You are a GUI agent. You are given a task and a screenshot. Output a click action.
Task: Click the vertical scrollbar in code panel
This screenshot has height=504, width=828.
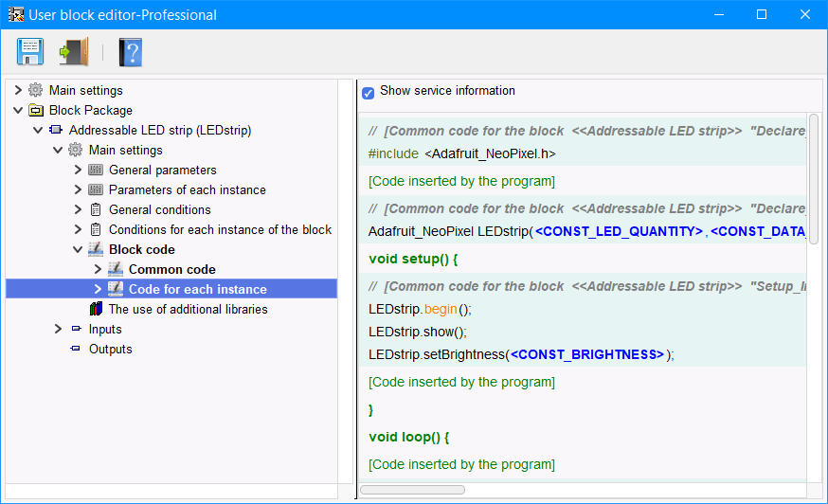[x=814, y=179]
